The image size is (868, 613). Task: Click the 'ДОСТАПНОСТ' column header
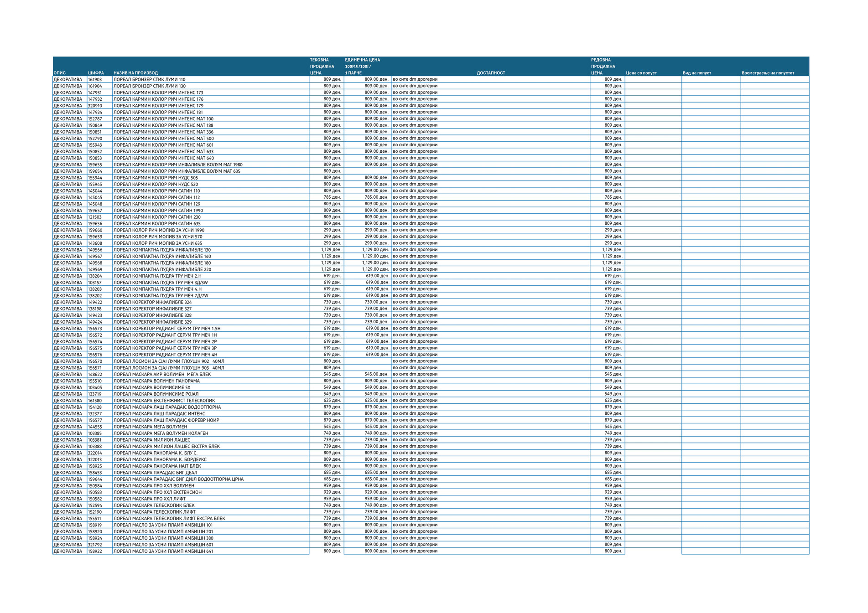click(491, 73)
